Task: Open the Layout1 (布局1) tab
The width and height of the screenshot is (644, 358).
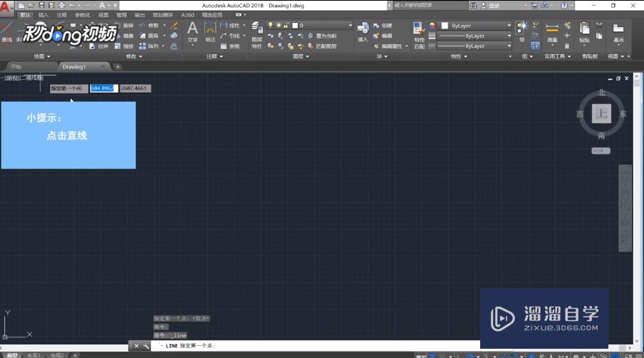Action: 33,355
